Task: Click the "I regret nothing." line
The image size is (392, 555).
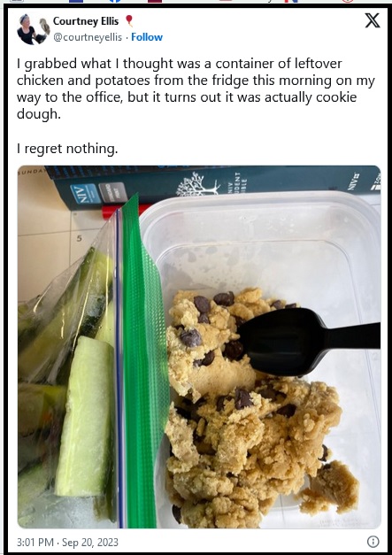Action: pos(67,149)
